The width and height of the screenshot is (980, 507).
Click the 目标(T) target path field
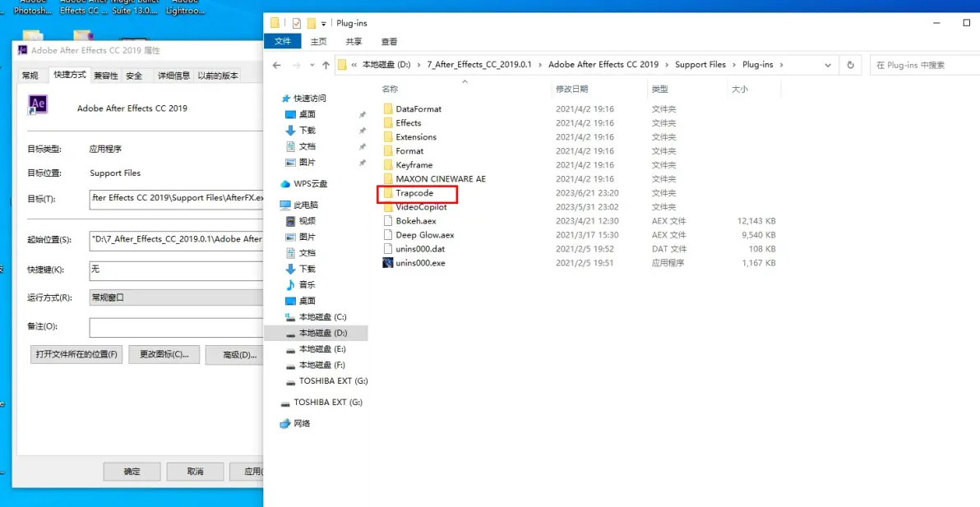[176, 199]
